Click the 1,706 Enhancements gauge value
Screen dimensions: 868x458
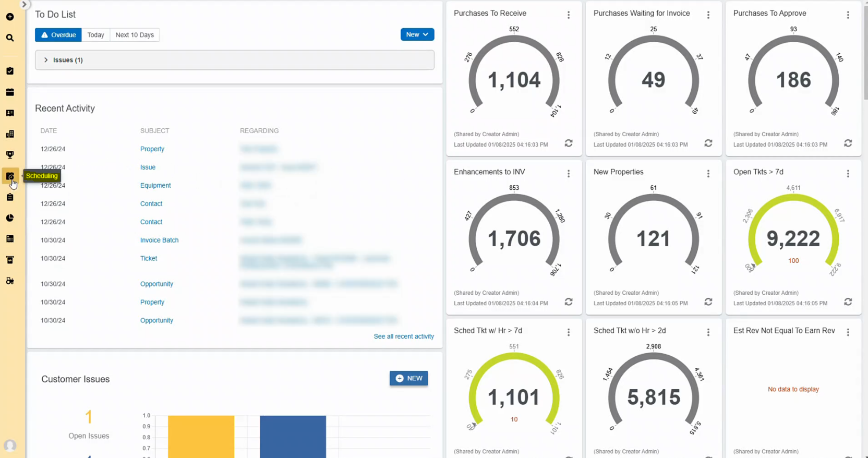514,239
